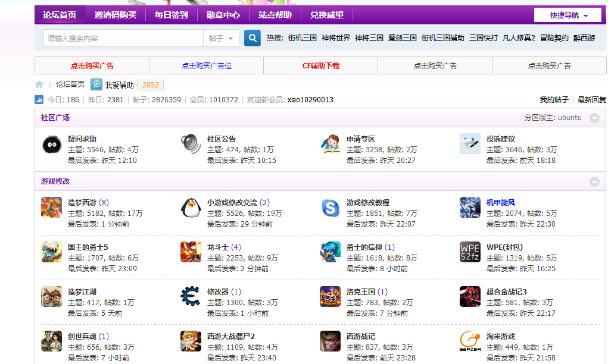Expand the 快捷导航 dropdown
608x364 pixels.
click(568, 15)
